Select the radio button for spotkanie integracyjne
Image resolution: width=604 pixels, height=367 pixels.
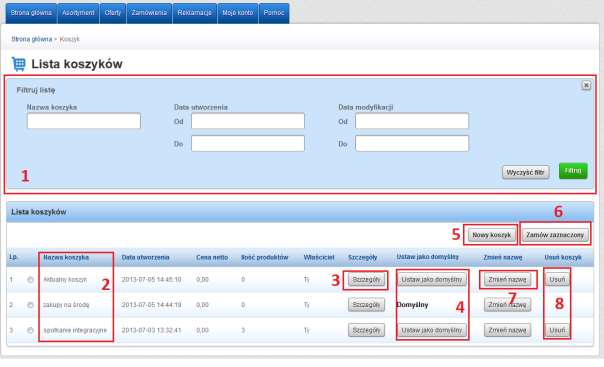pos(30,330)
